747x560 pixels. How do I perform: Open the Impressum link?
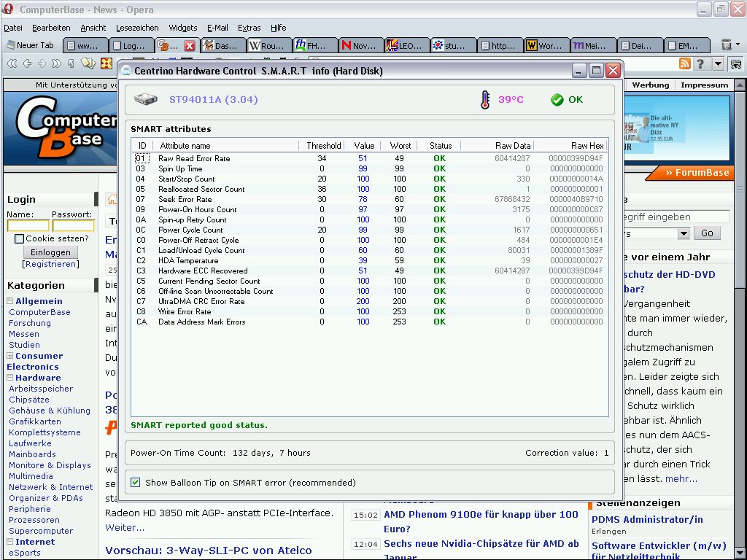[x=704, y=85]
